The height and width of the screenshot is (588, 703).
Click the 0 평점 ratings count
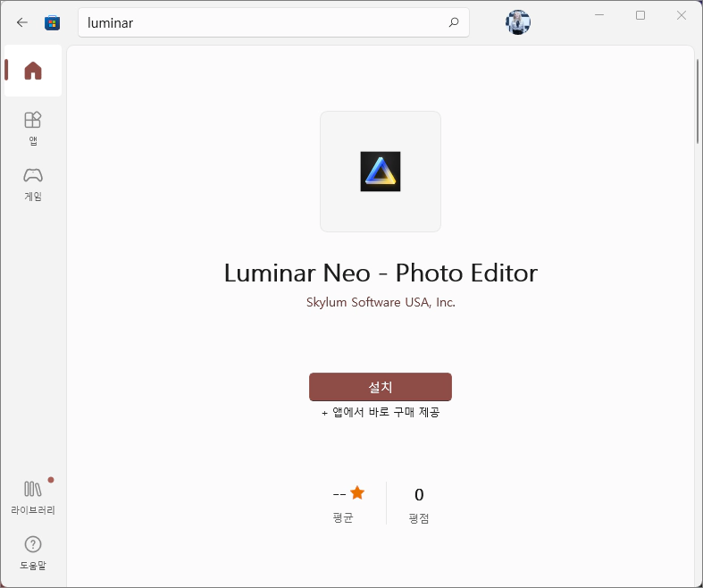click(419, 505)
